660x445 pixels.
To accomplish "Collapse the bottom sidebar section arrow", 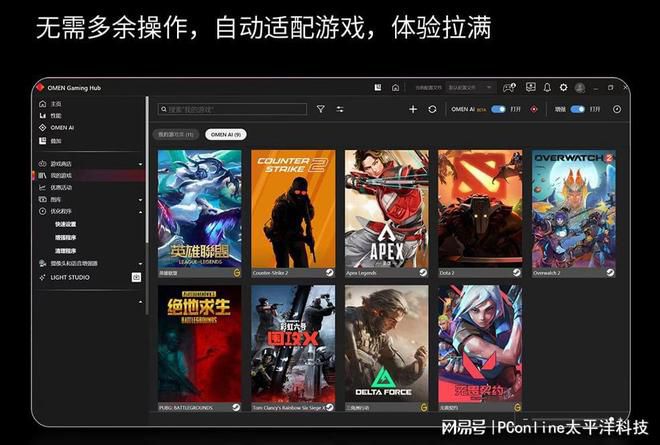I will click(x=140, y=302).
